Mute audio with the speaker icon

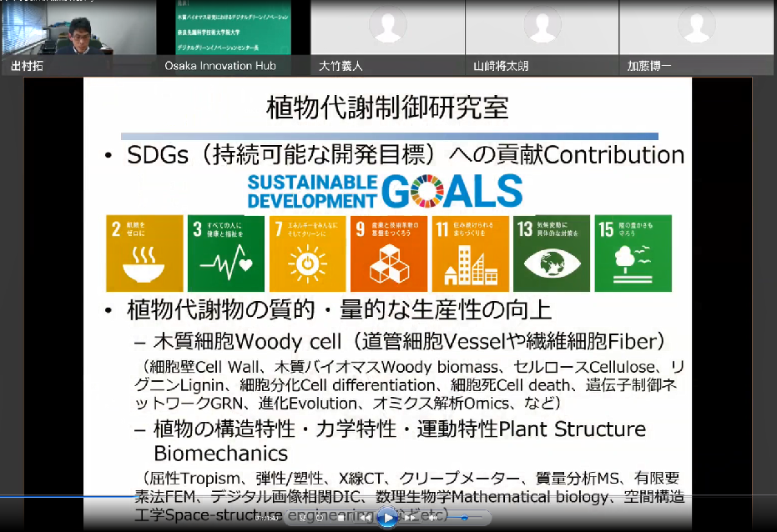[x=434, y=518]
